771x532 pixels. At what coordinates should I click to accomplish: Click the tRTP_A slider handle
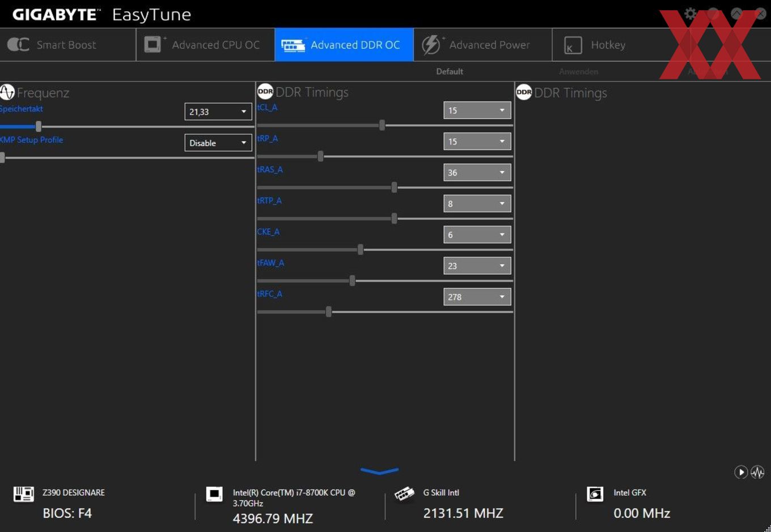394,218
